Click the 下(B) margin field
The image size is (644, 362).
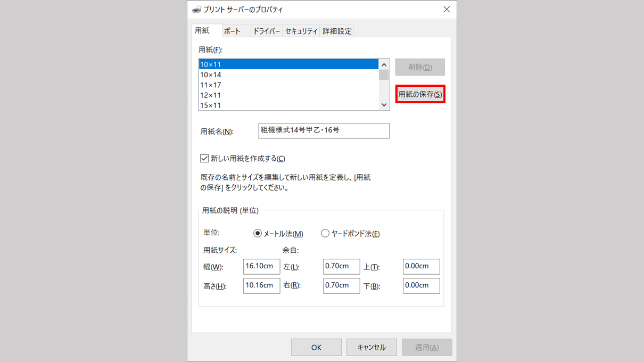422,286
